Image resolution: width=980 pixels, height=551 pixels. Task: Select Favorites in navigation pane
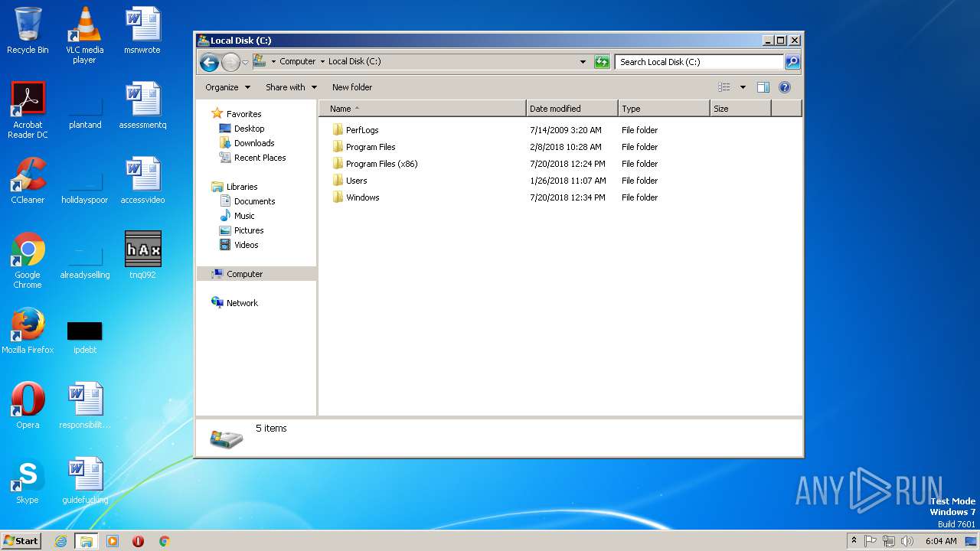coord(243,114)
